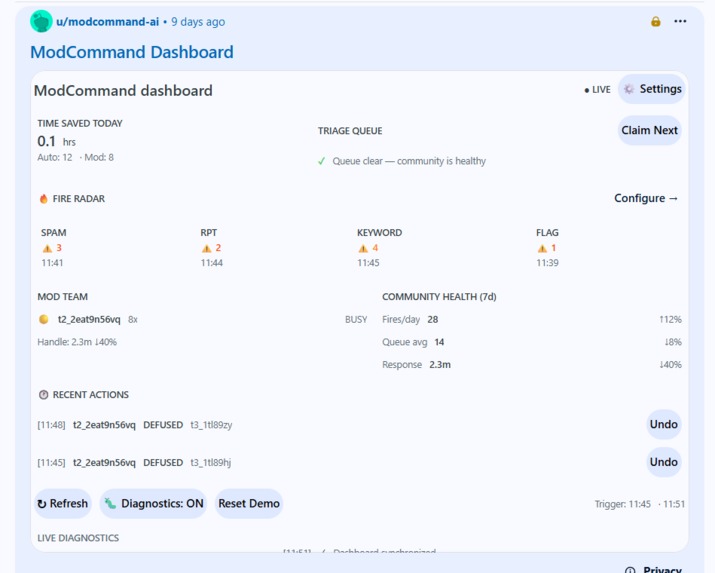Click the Fire Radar flame icon

pyautogui.click(x=44, y=199)
